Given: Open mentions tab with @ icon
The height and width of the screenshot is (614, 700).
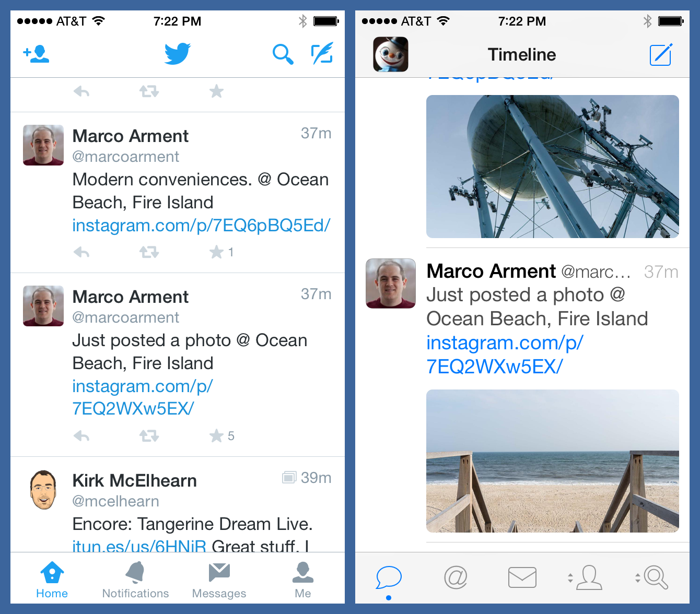Looking at the screenshot, I should pyautogui.click(x=456, y=577).
